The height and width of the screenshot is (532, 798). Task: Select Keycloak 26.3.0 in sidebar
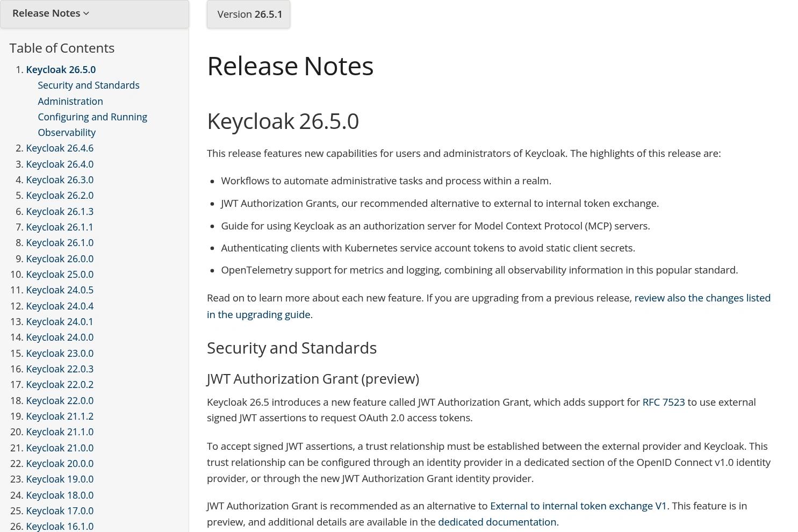tap(60, 179)
